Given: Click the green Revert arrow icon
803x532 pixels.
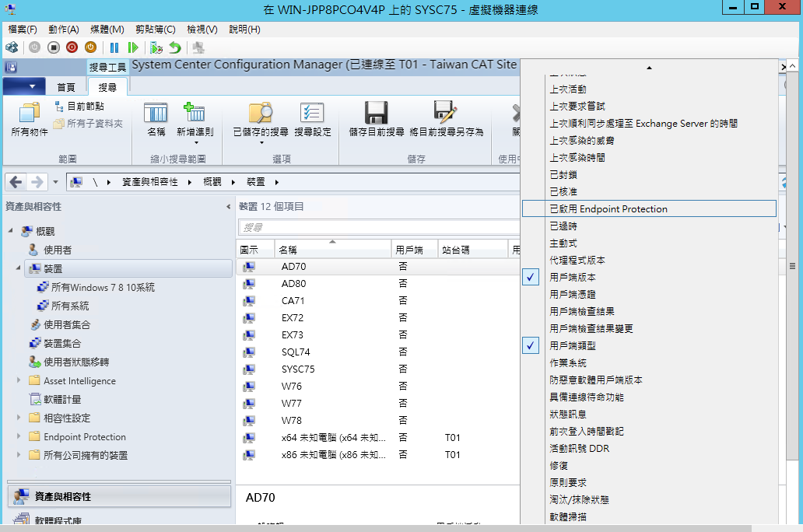Looking at the screenshot, I should coord(175,47).
